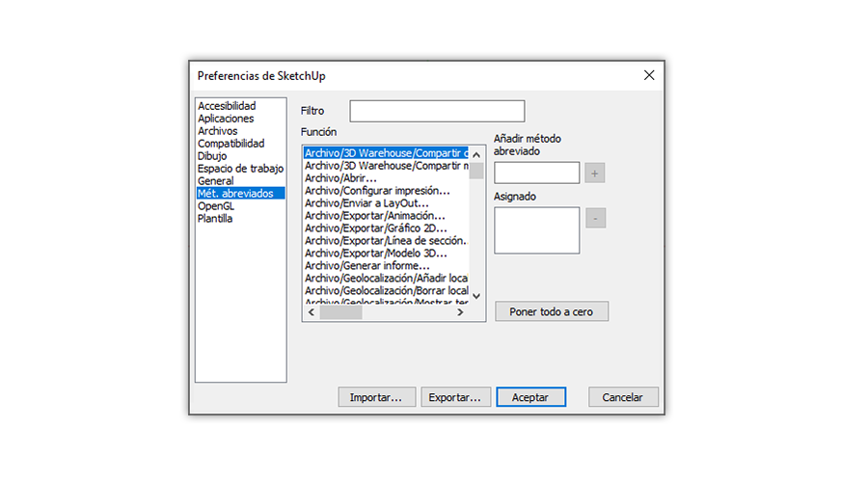The height and width of the screenshot is (482, 868).
Task: Click the function list scroll up arrow
Action: pos(476,155)
